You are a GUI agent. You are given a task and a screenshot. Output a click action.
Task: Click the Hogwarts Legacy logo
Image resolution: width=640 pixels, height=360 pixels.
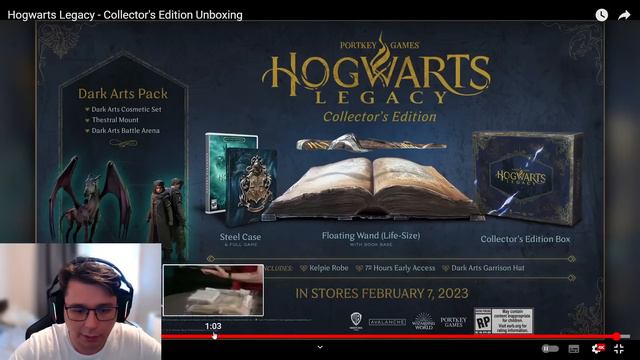tap(377, 69)
